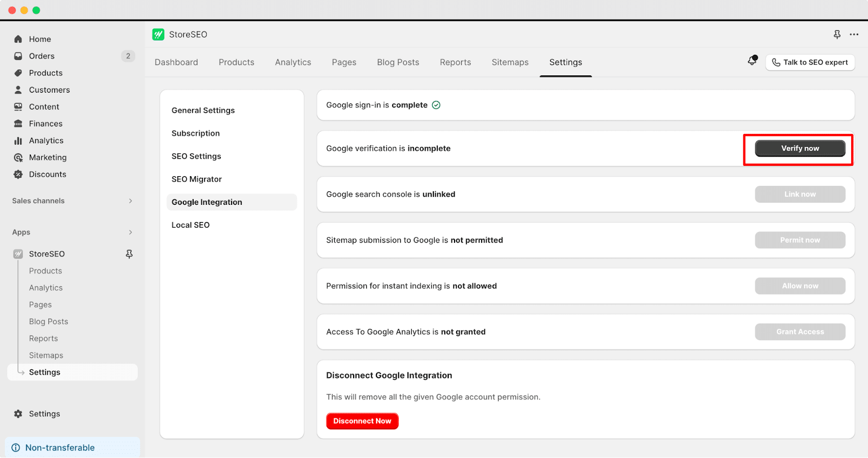Click 'Permission for instant indexing is not allowed'
The image size is (868, 458).
pyautogui.click(x=411, y=286)
